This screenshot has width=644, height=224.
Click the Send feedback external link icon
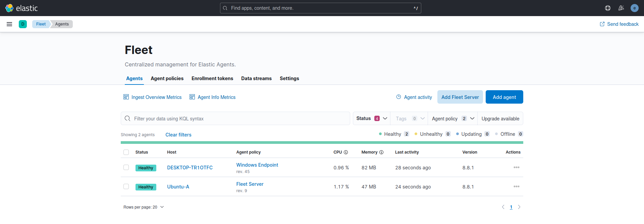pos(602,24)
